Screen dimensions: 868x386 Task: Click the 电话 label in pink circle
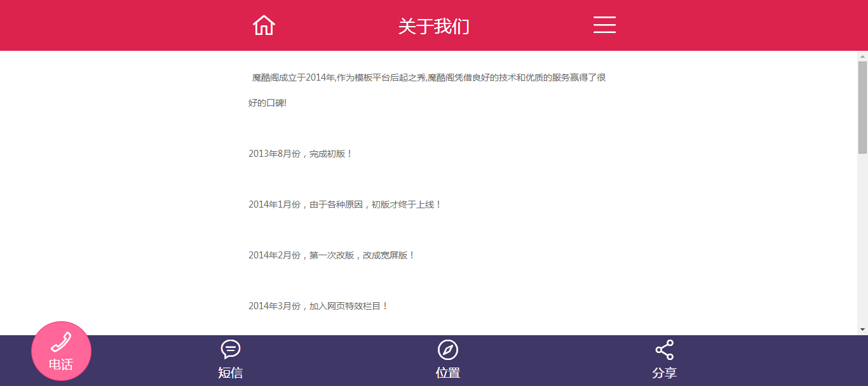click(61, 364)
